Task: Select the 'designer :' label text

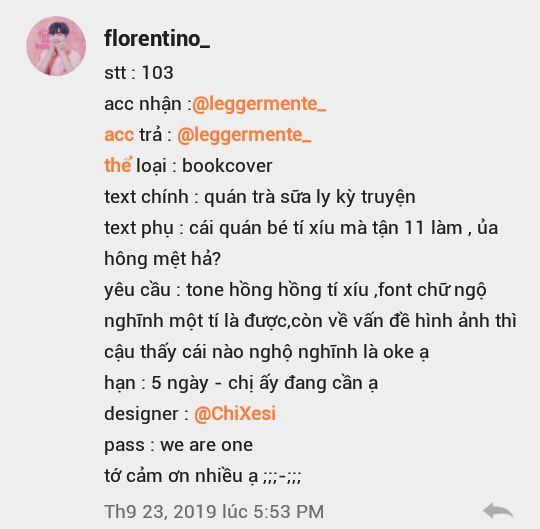Action: 146,414
